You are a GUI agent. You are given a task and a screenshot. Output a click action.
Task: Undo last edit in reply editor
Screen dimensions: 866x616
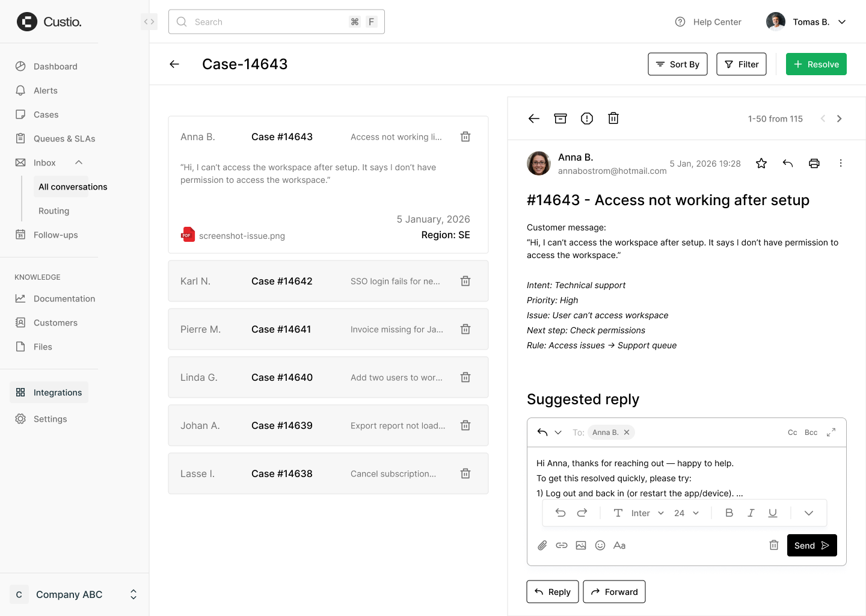point(560,513)
